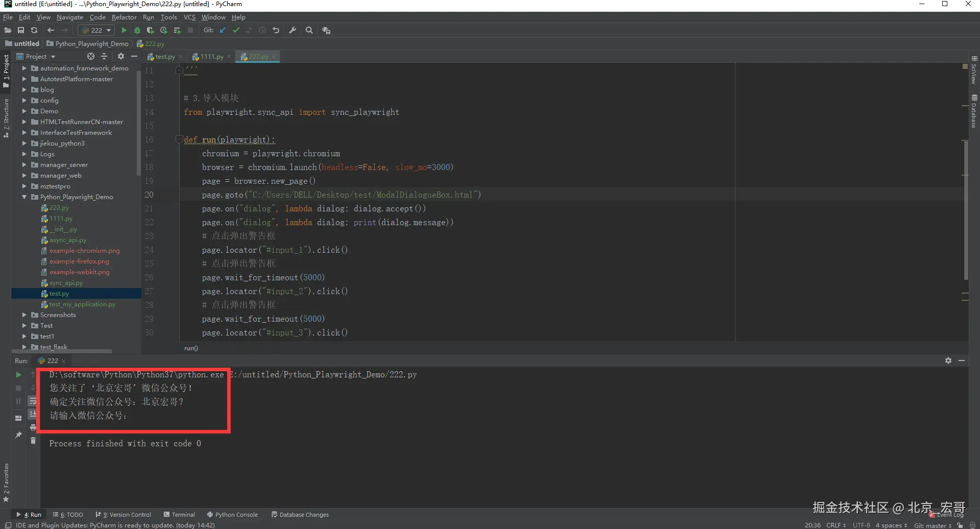Hide the Project panel with minus icon
This screenshot has width=980, height=529.
pyautogui.click(x=134, y=56)
